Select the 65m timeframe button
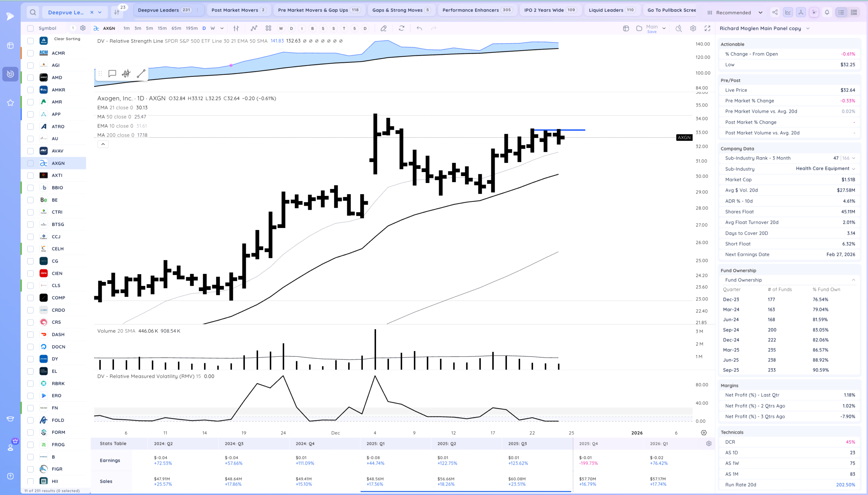Viewport: 868px width, 495px height. (x=176, y=28)
